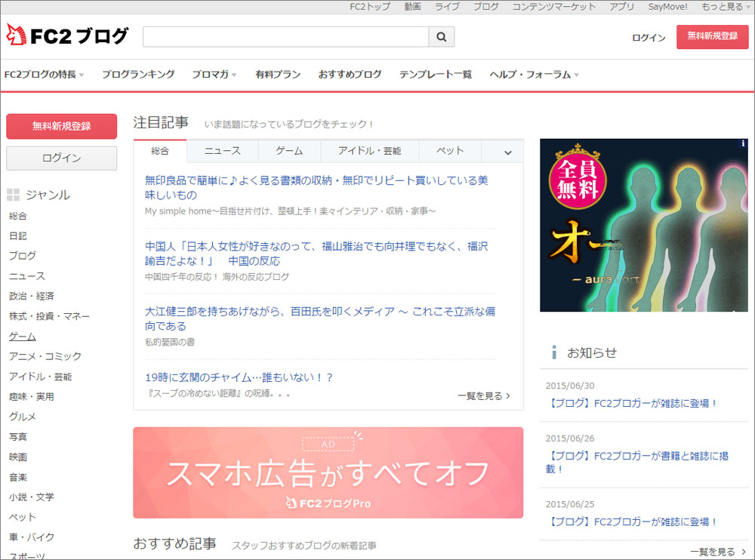Click the スマホ広告がすべてオフ banner
755x560 pixels.
pyautogui.click(x=328, y=472)
